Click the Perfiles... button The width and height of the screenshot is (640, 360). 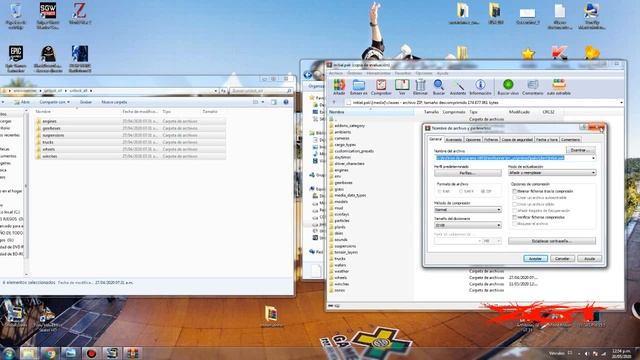pyautogui.click(x=468, y=173)
